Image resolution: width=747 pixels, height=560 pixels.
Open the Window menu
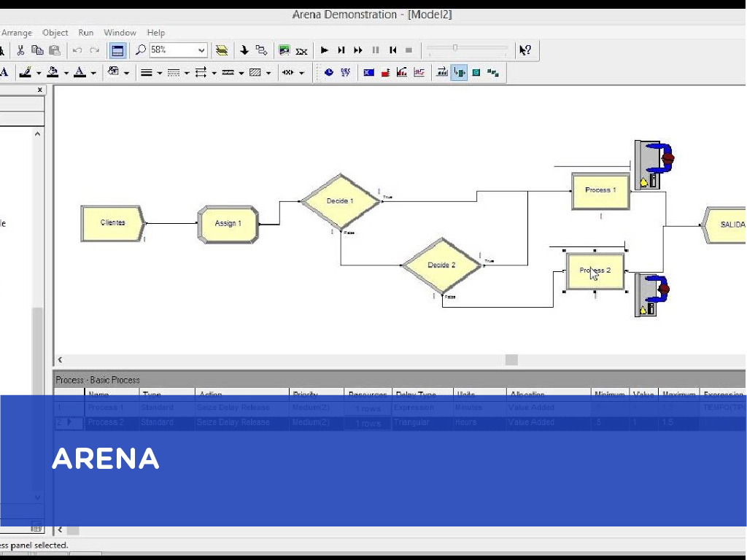120,33
